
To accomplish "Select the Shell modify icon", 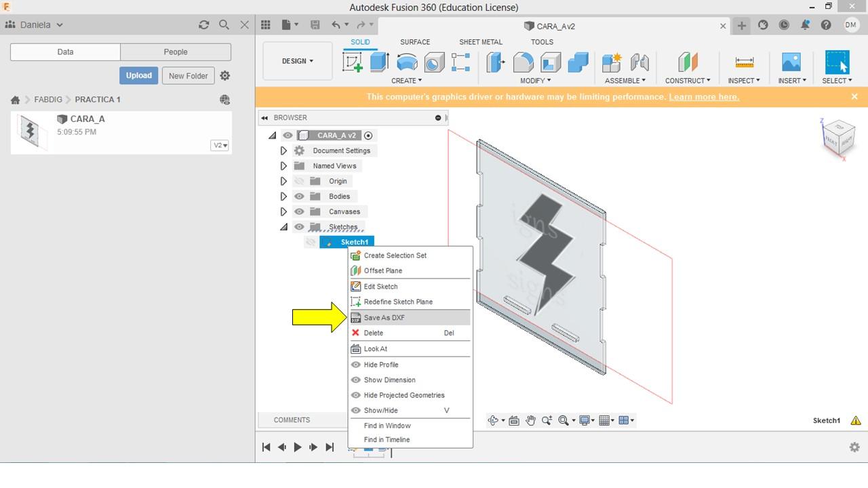I will tap(551, 62).
